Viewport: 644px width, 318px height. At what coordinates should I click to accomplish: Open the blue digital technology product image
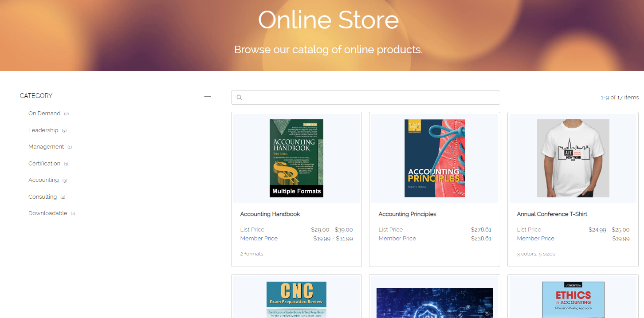pos(435,302)
